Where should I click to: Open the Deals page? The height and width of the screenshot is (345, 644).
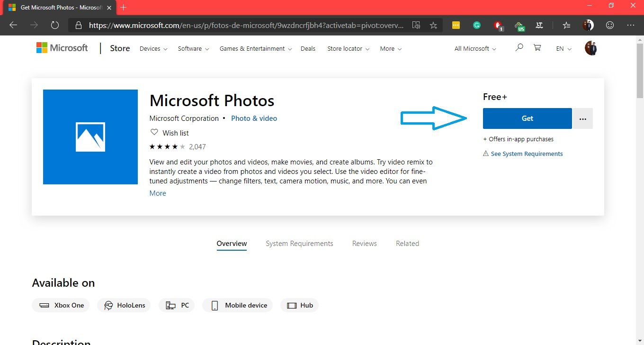tap(308, 48)
